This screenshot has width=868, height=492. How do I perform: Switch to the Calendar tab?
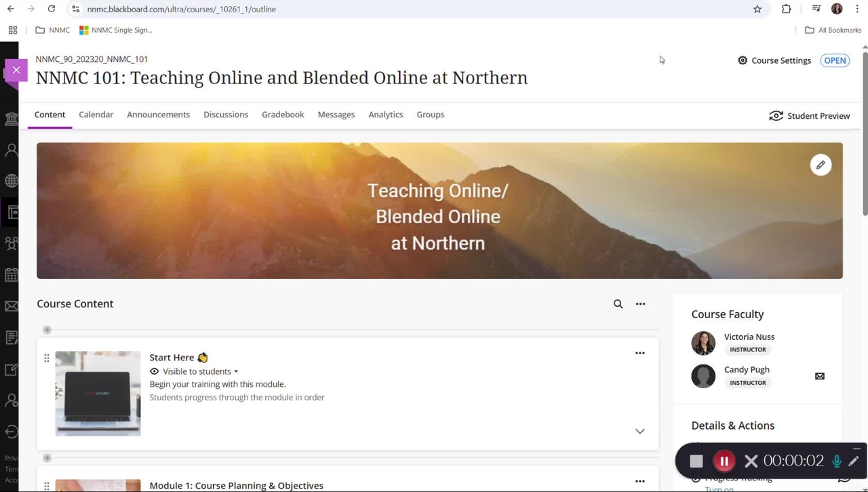96,115
